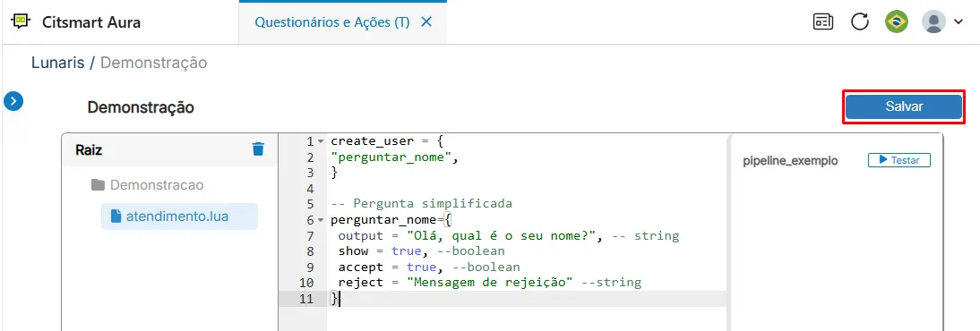Click the comment "-- Pergunta simplificada"
Screen dimensions: 980x331
pos(422,204)
